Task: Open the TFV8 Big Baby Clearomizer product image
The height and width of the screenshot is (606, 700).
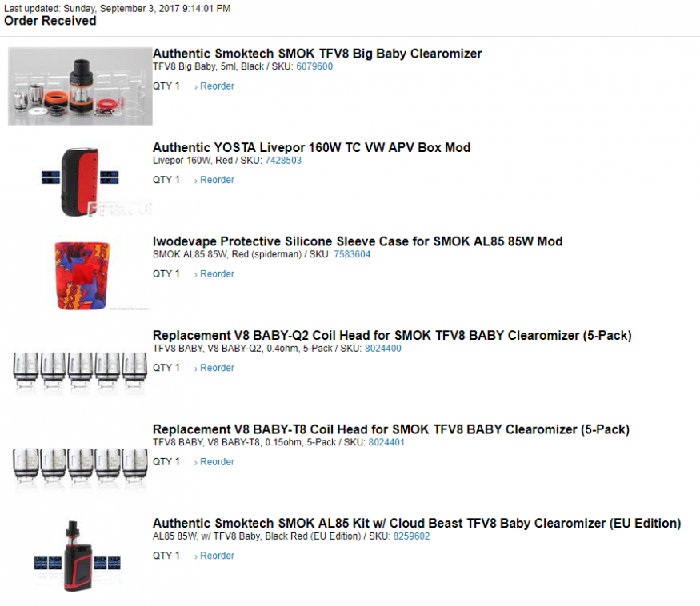Action: point(80,86)
